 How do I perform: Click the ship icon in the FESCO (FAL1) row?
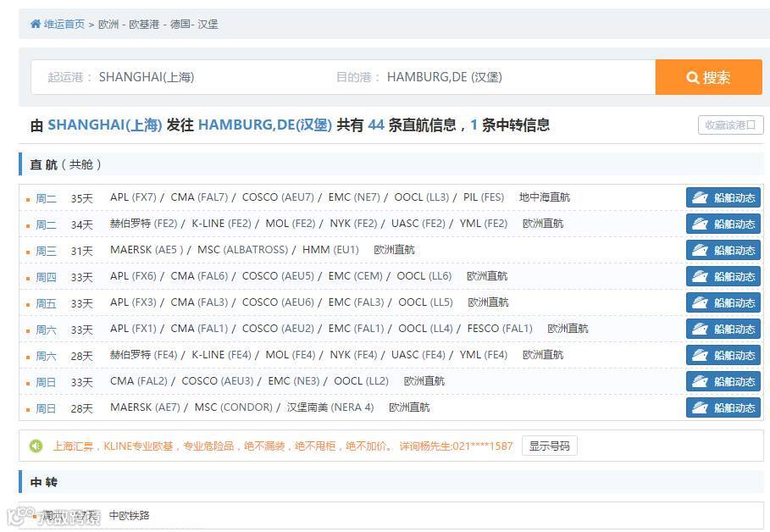click(700, 330)
